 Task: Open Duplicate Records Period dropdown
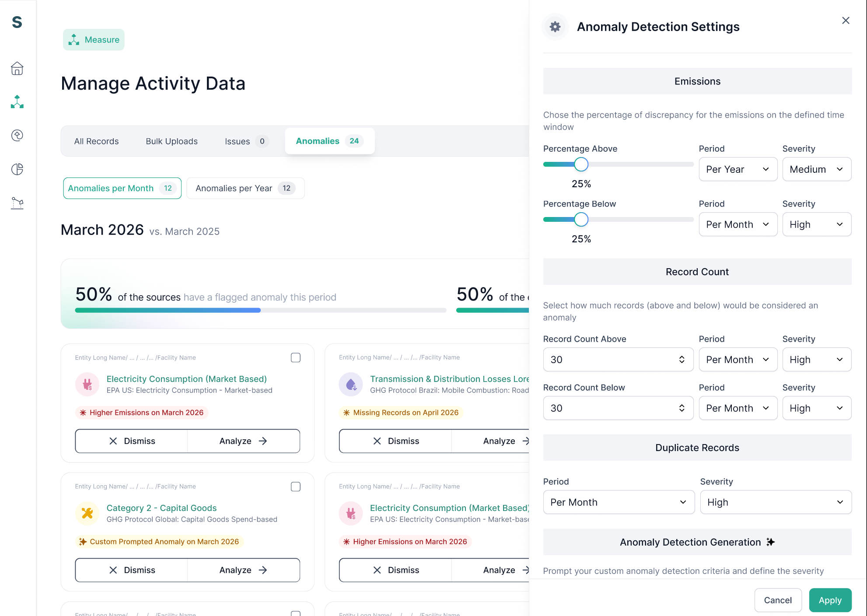(619, 502)
